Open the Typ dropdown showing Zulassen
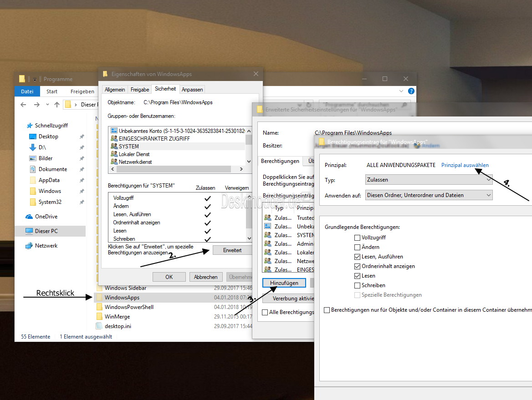This screenshot has height=400, width=532. [x=429, y=180]
